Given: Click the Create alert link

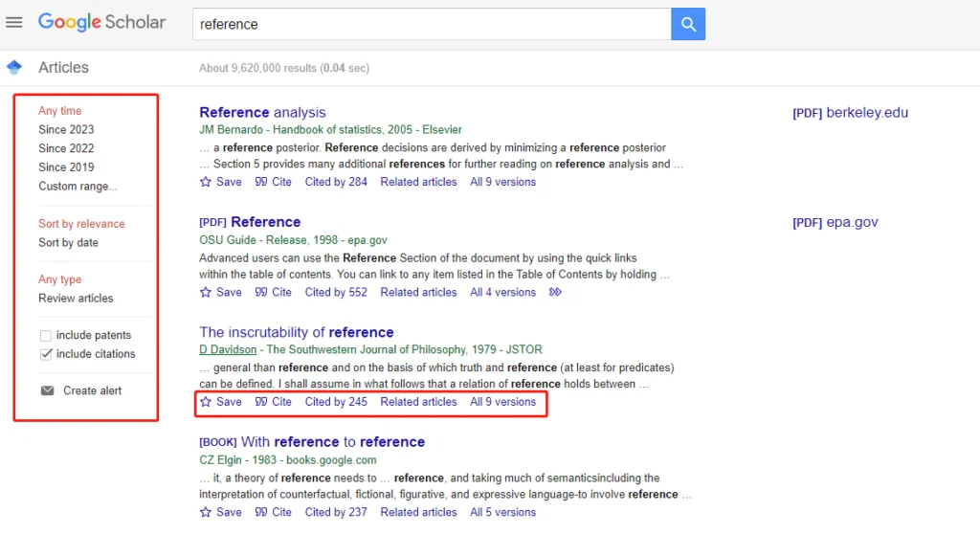Looking at the screenshot, I should click(x=93, y=390).
